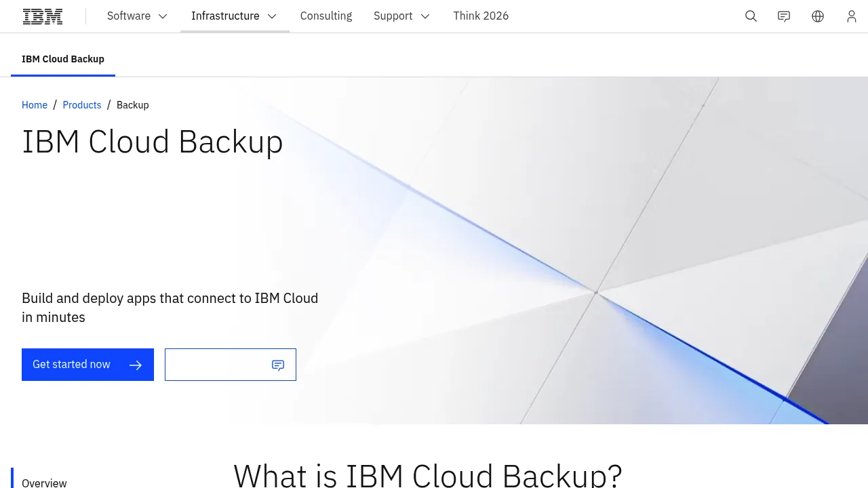Viewport: 868px width, 488px height.
Task: Click the arrow in Get started now button
Action: click(136, 365)
